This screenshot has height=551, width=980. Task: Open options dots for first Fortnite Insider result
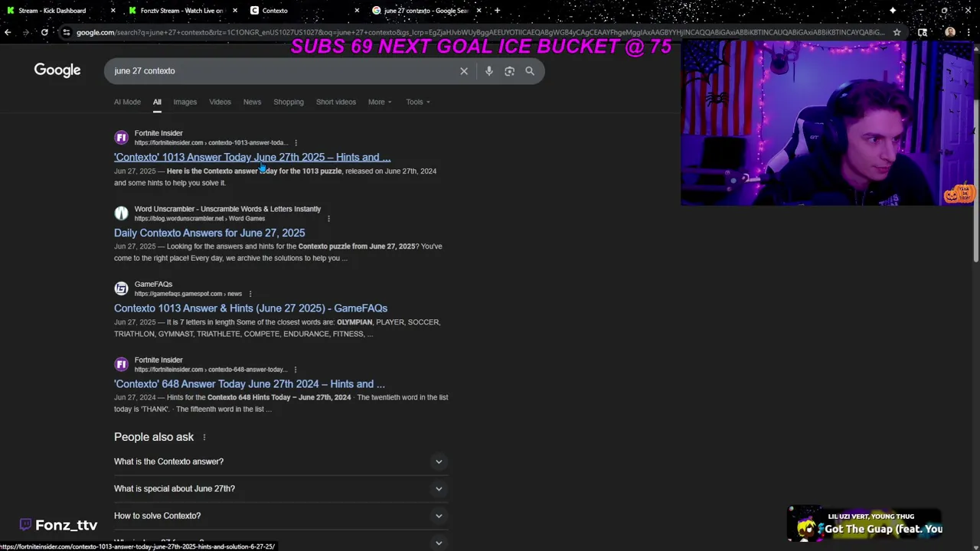point(296,143)
